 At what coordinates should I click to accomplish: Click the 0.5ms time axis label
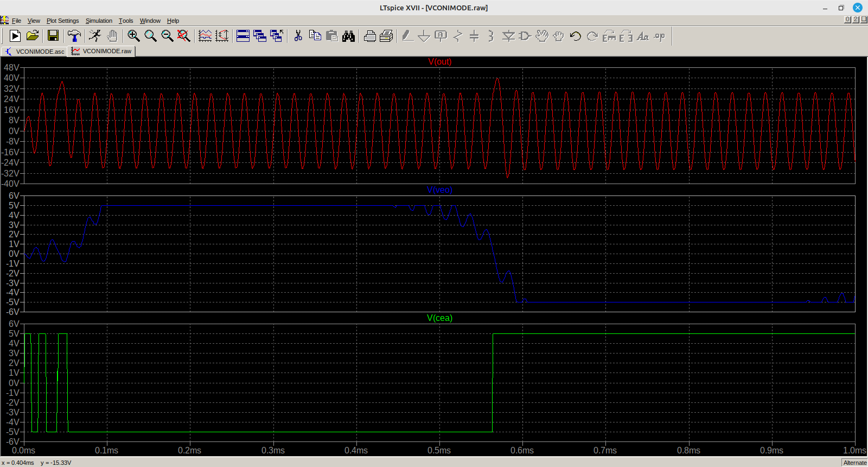pos(439,450)
